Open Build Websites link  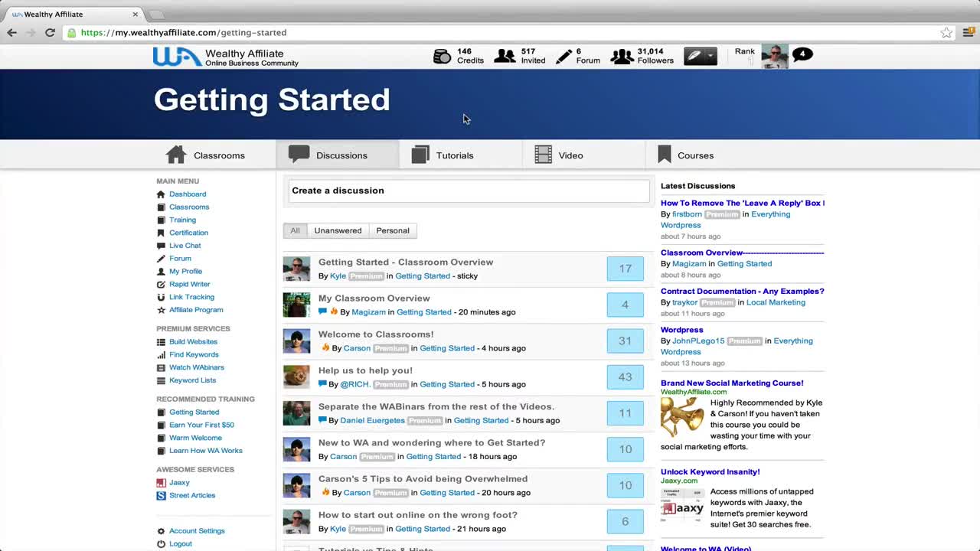[x=193, y=342]
